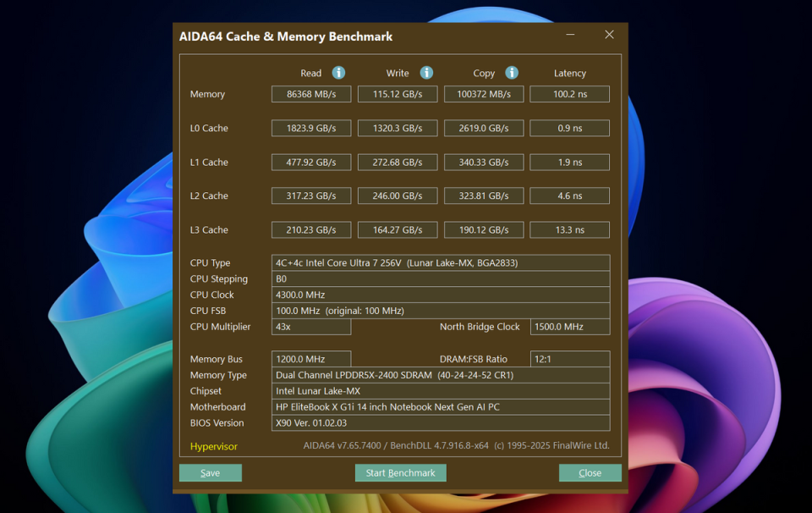Select L3 Cache read 210.23 GB/s

click(x=311, y=230)
